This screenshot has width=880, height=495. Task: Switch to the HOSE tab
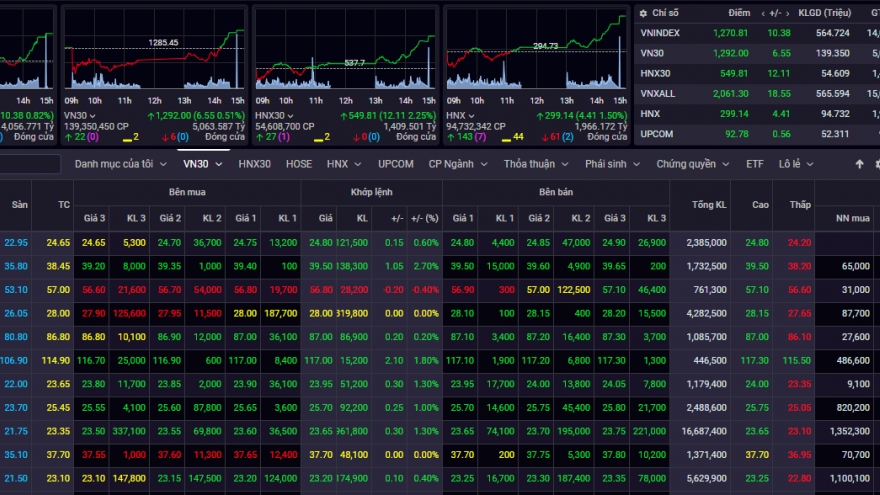point(298,164)
